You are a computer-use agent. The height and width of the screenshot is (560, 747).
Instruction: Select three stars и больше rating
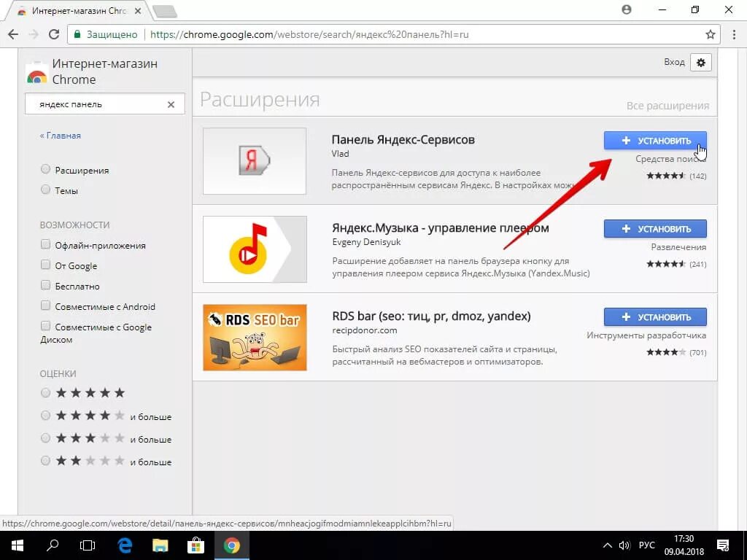point(45,437)
